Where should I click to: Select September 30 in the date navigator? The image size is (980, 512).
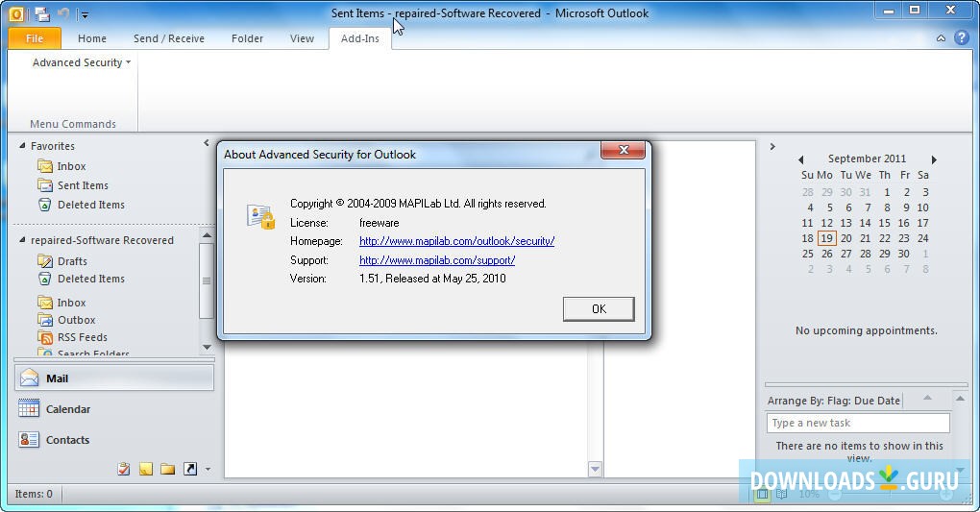click(903, 254)
